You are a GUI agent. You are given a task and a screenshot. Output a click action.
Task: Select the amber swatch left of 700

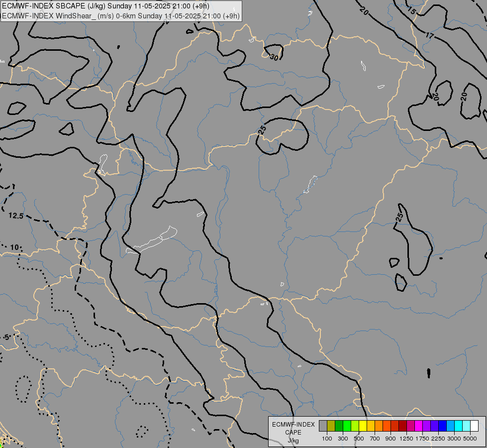(x=371, y=426)
